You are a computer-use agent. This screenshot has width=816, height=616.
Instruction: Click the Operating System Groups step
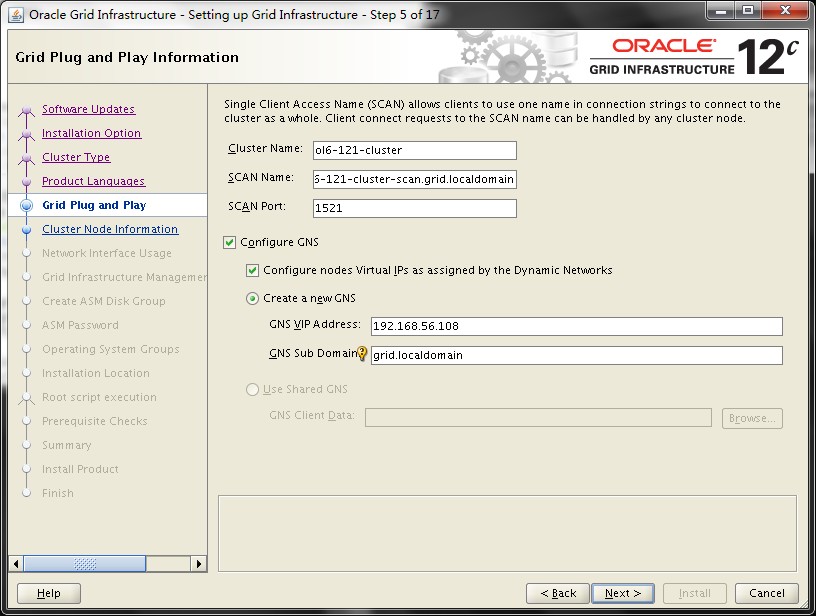pyautogui.click(x=110, y=349)
